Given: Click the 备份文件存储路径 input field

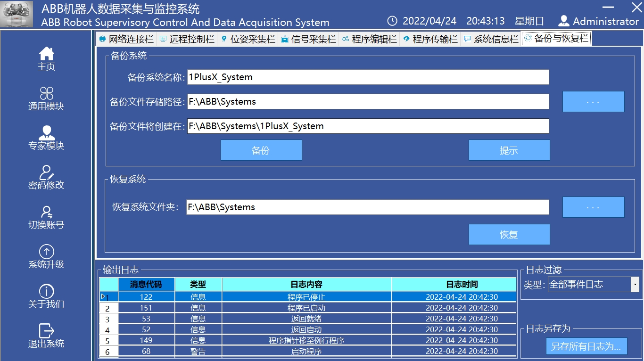Looking at the screenshot, I should (x=368, y=101).
